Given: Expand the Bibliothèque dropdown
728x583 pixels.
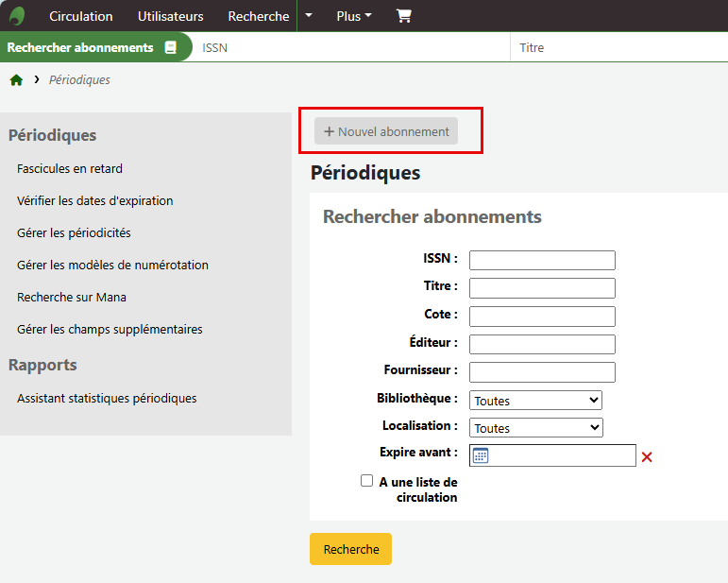Looking at the screenshot, I should [x=536, y=401].
